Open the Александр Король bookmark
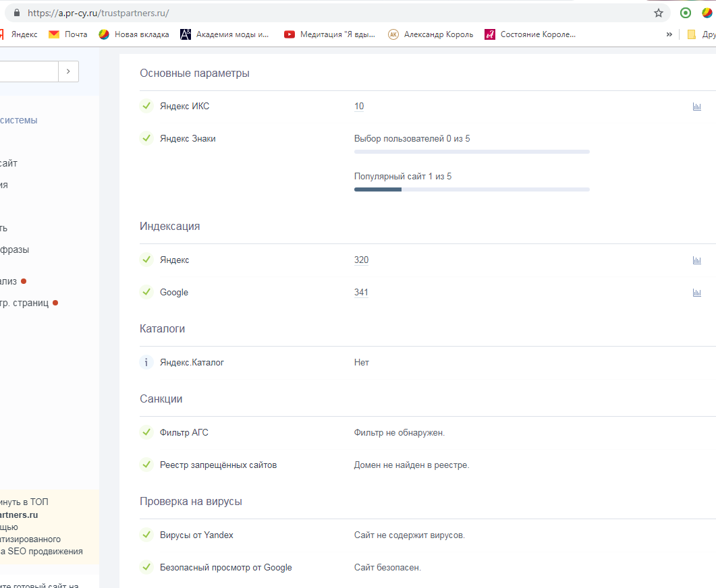This screenshot has height=588, width=716. 431,34
